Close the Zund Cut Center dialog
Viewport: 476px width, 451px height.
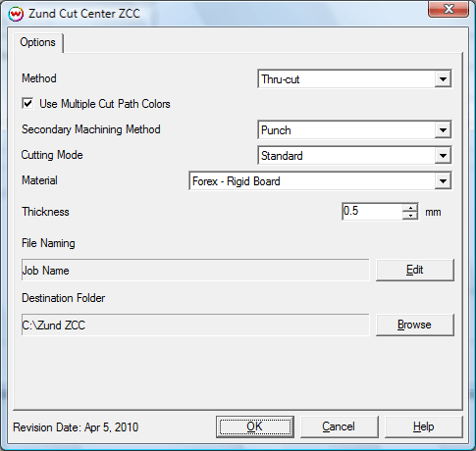449,9
